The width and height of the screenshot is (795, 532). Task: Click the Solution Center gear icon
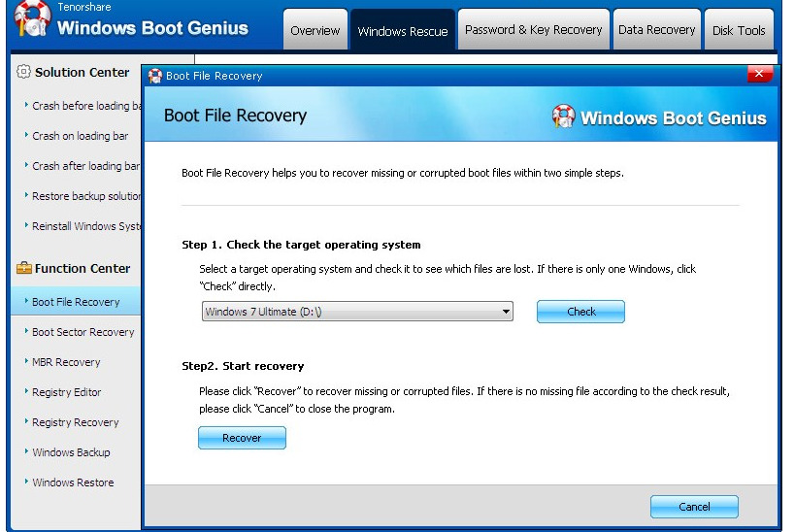[x=23, y=72]
